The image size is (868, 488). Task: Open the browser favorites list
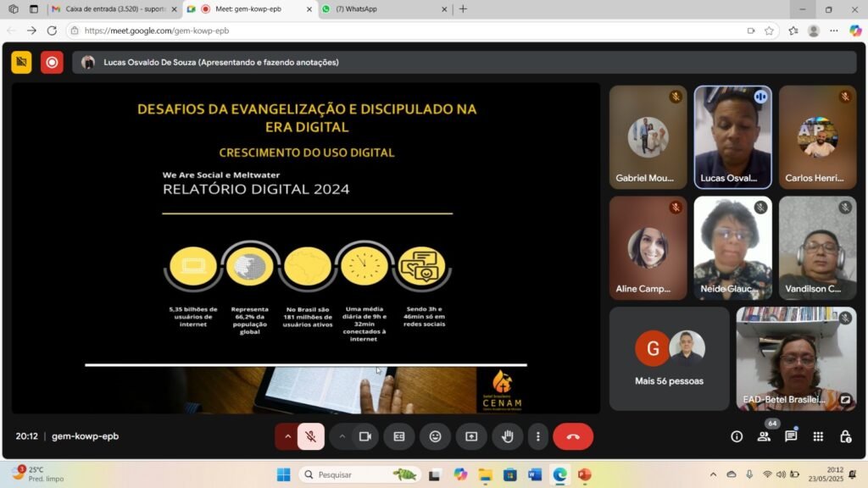point(793,31)
